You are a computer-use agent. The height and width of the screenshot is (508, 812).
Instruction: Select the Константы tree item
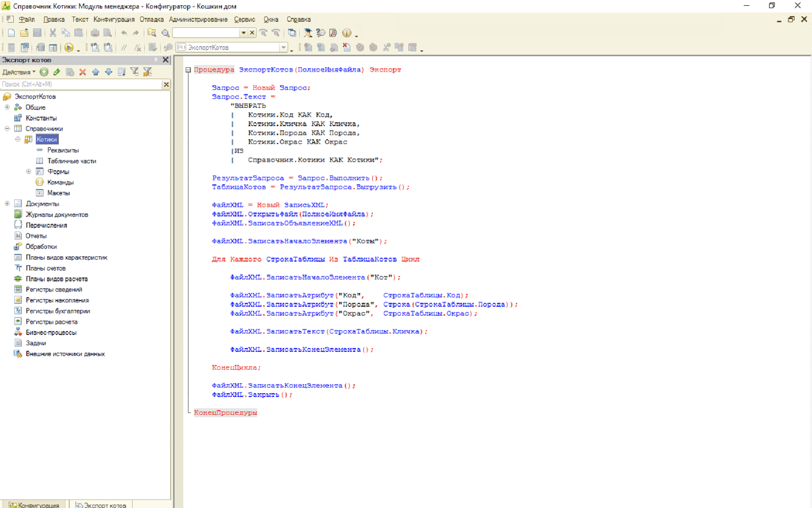pyautogui.click(x=41, y=118)
